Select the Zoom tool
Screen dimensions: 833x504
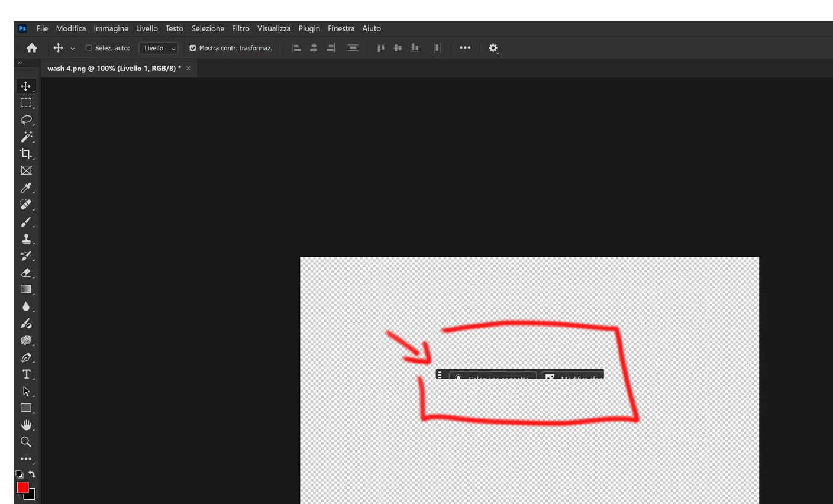pyautogui.click(x=26, y=442)
